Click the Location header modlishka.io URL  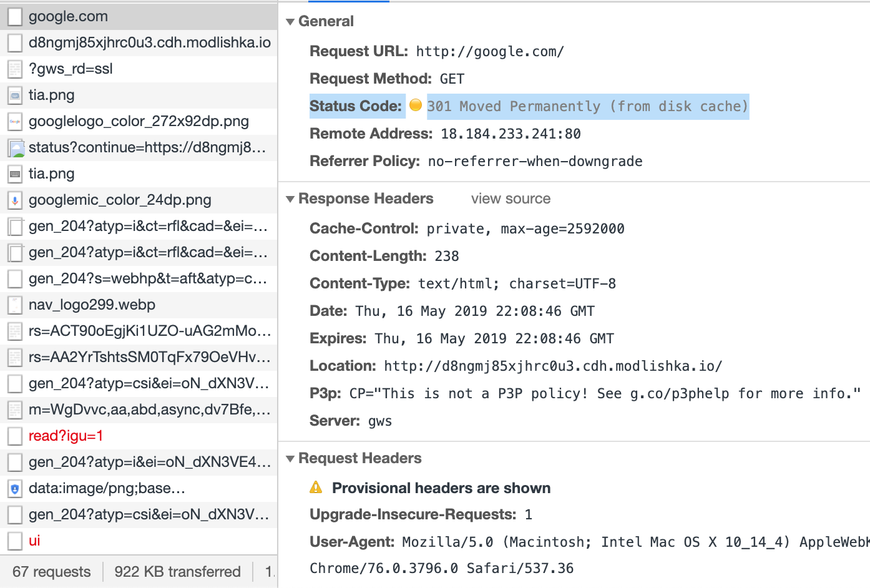tap(553, 366)
